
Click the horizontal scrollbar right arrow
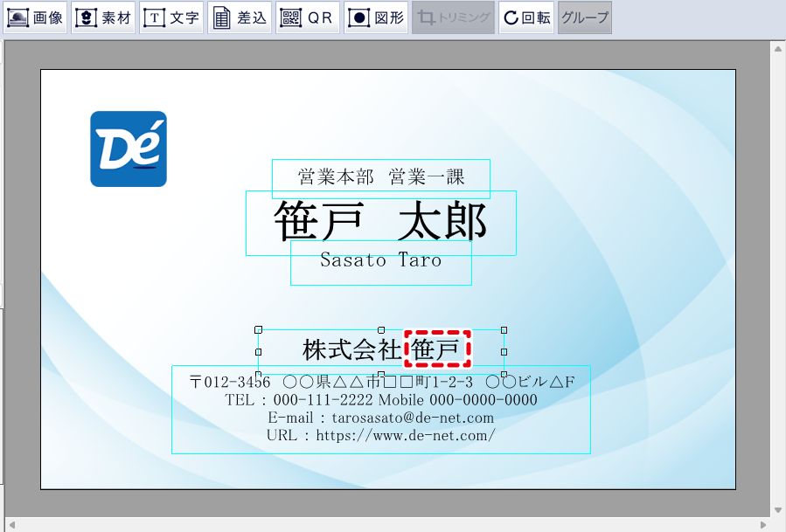[x=763, y=525]
